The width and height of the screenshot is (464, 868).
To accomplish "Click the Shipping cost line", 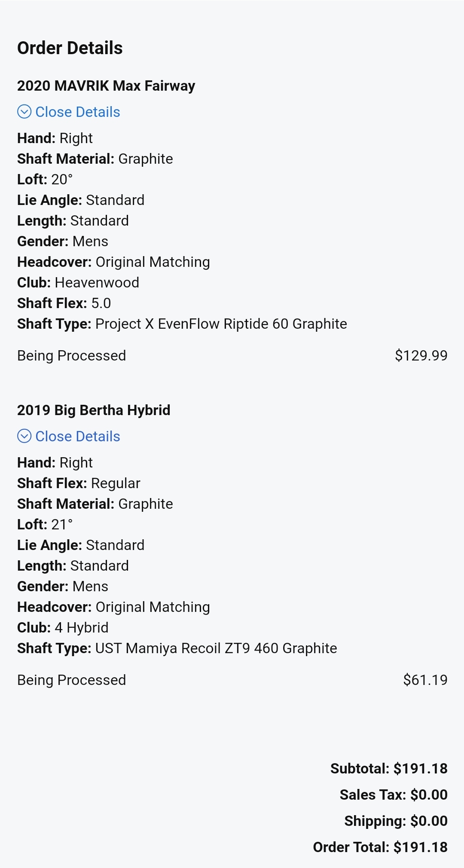I will click(x=396, y=821).
